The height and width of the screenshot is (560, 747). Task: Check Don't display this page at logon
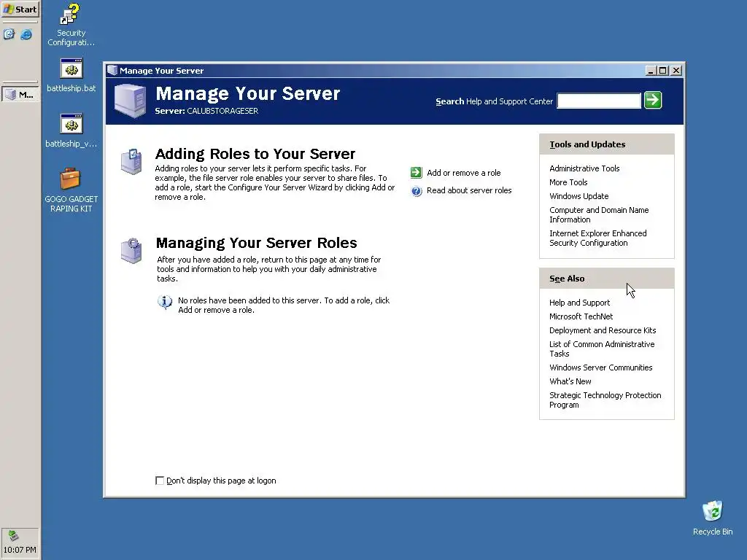tap(160, 481)
